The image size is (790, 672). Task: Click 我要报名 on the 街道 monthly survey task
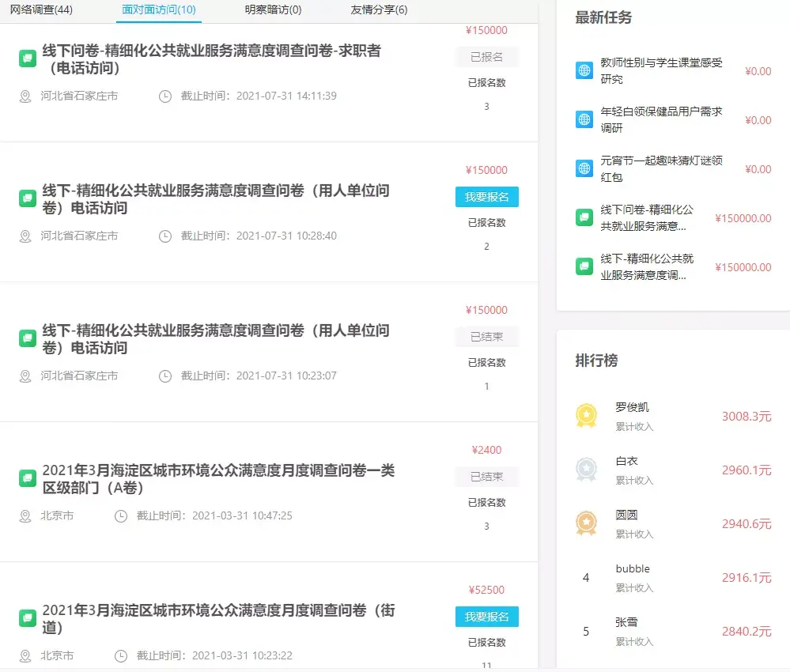(486, 617)
